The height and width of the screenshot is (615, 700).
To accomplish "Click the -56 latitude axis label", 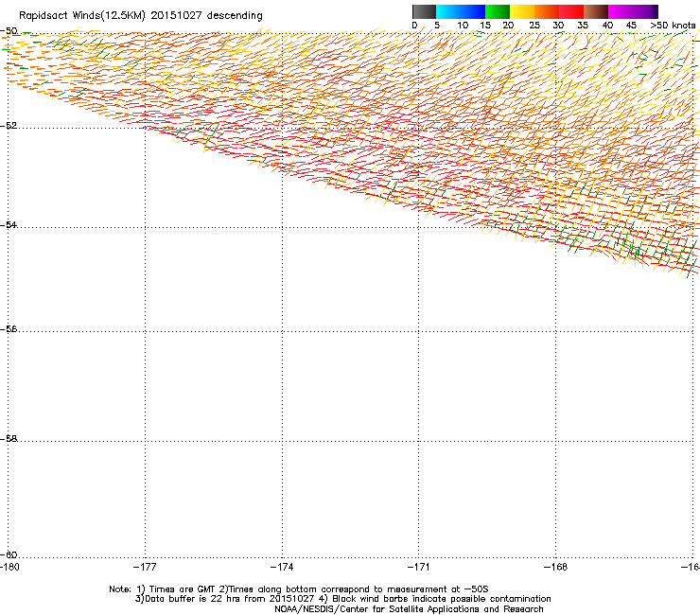I will 9,328.
